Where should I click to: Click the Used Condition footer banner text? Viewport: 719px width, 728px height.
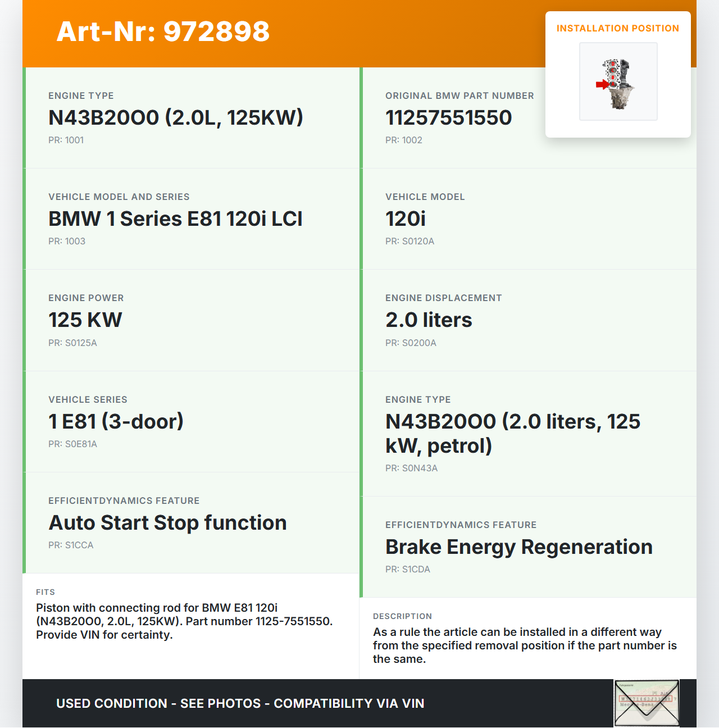tap(240, 704)
